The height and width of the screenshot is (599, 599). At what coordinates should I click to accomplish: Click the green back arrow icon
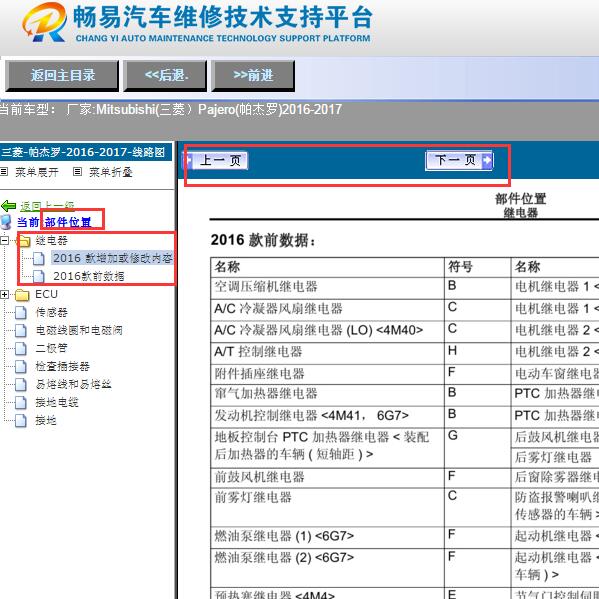coord(8,206)
